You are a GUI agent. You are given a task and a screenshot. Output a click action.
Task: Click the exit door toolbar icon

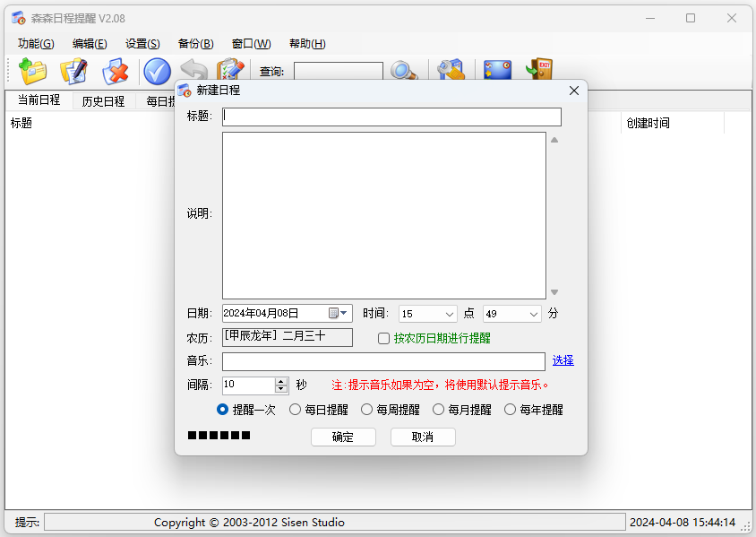point(539,72)
